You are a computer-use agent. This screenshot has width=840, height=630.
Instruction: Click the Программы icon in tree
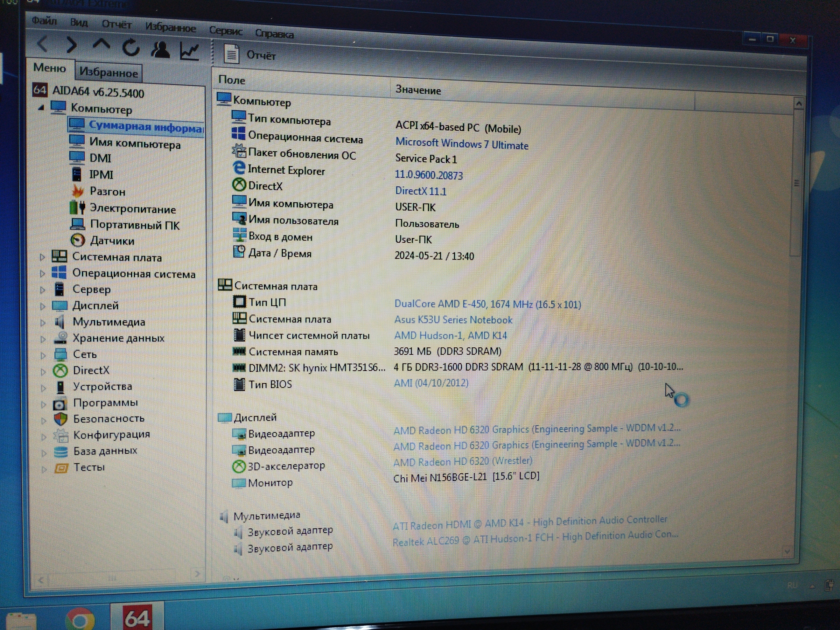tap(60, 403)
